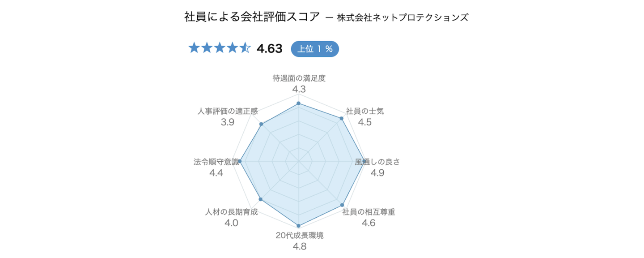Click the 風通しの良さ label
Viewport: 644px width, 258px height.
click(x=377, y=162)
